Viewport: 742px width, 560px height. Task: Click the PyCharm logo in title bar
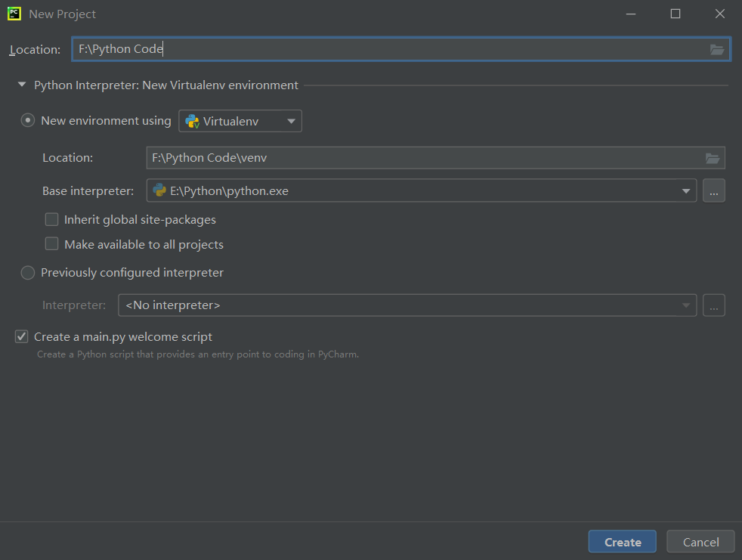pyautogui.click(x=14, y=14)
